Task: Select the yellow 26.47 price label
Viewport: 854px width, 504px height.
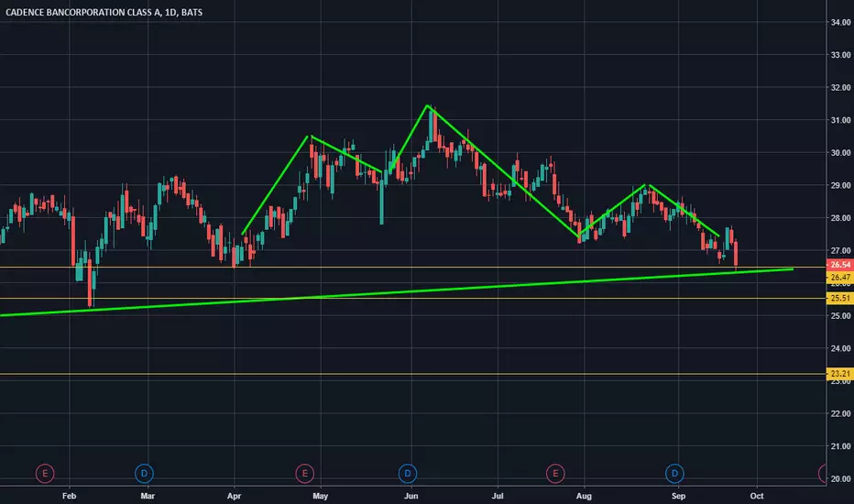Action: 840,278
